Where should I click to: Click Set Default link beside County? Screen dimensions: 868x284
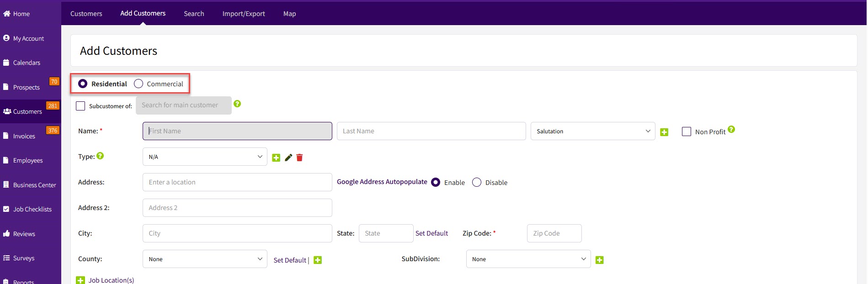click(x=290, y=260)
